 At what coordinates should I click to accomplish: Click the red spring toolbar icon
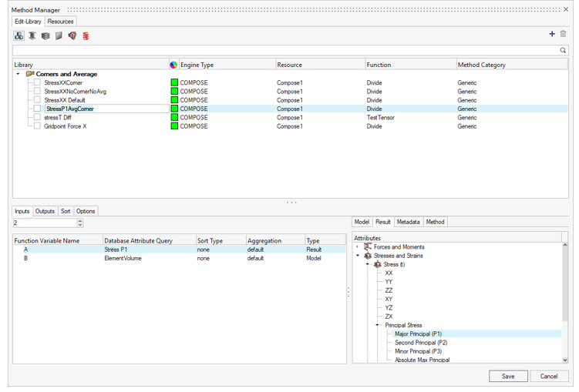[86, 35]
